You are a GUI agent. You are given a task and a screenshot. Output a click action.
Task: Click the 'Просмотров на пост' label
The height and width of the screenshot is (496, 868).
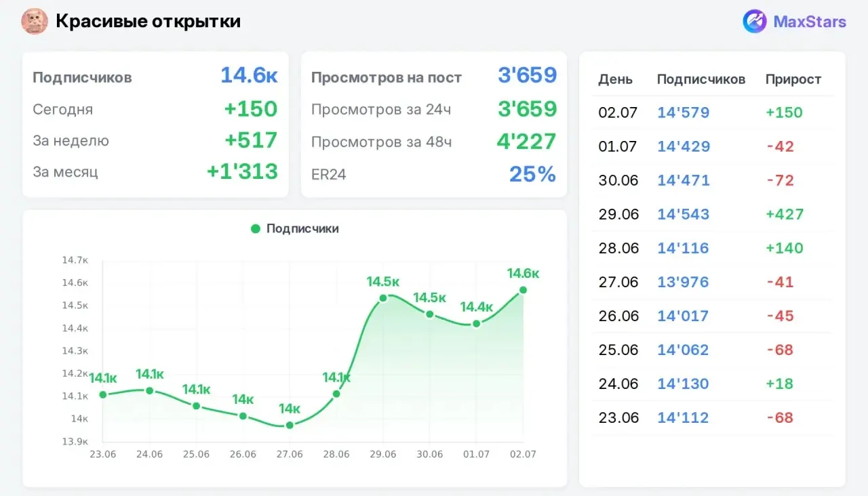pos(387,78)
